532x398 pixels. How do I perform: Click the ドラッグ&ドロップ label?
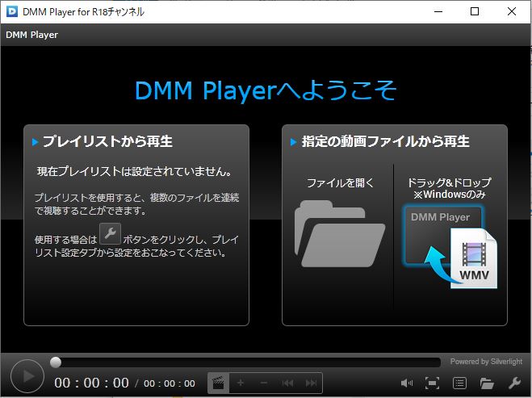[449, 182]
